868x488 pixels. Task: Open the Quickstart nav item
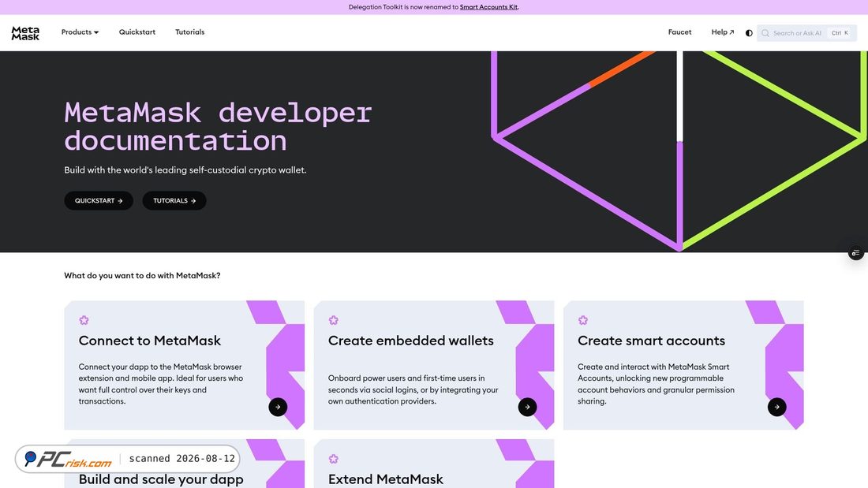[x=137, y=32]
